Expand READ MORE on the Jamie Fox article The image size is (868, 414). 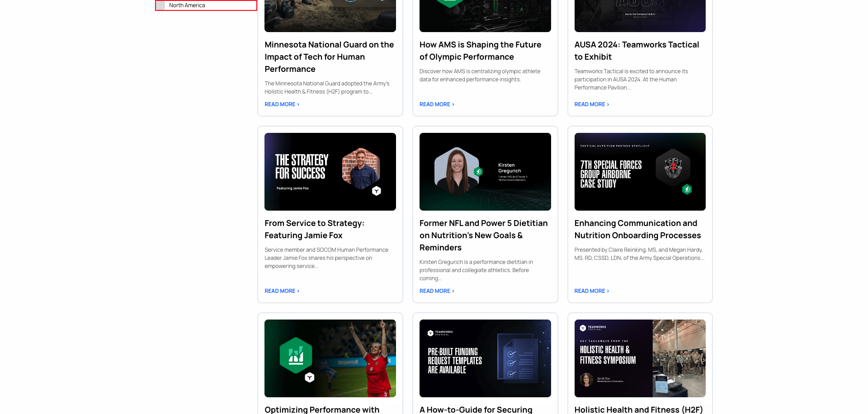[281, 291]
